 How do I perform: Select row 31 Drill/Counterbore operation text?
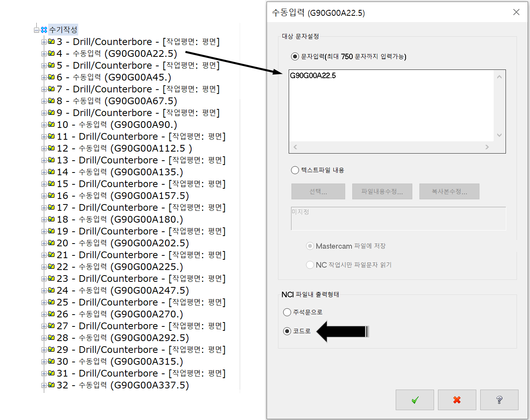click(x=141, y=373)
